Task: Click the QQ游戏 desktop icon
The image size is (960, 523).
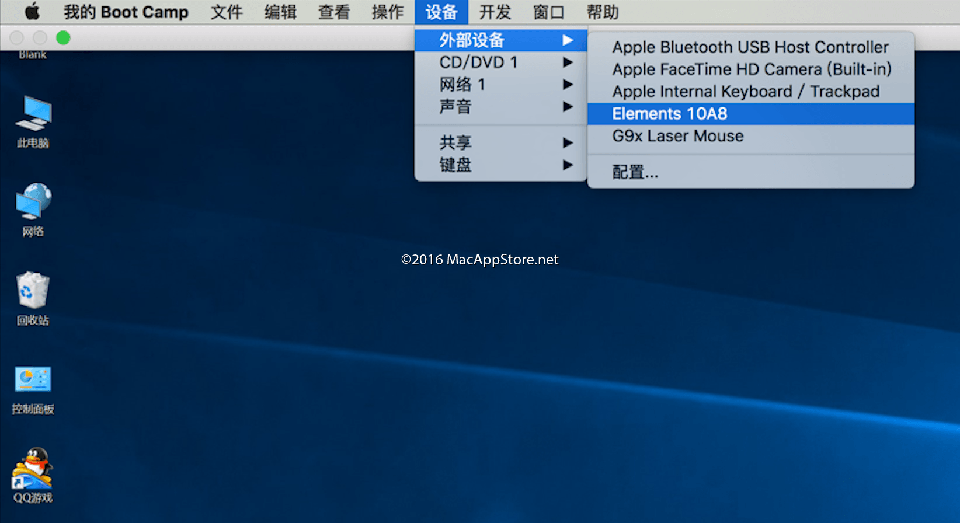Action: click(x=33, y=475)
